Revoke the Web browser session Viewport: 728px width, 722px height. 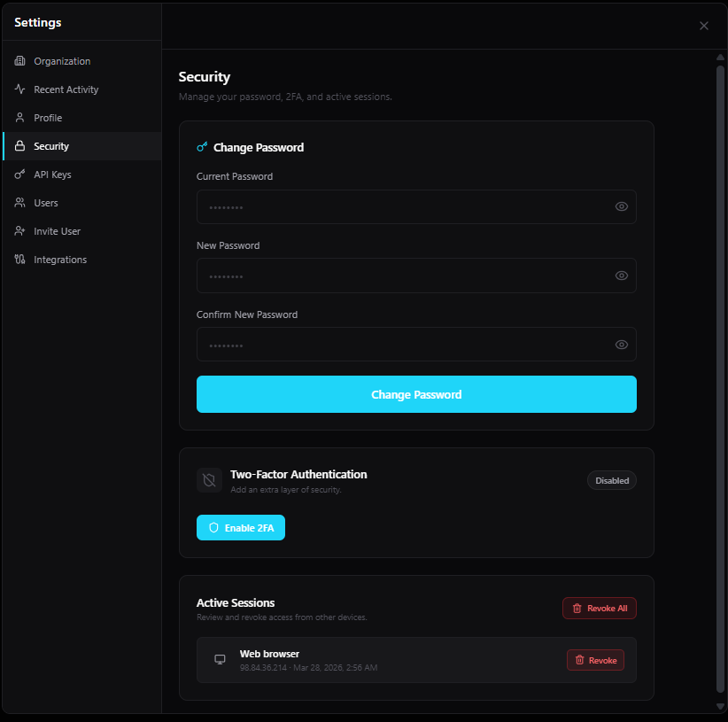(x=595, y=660)
